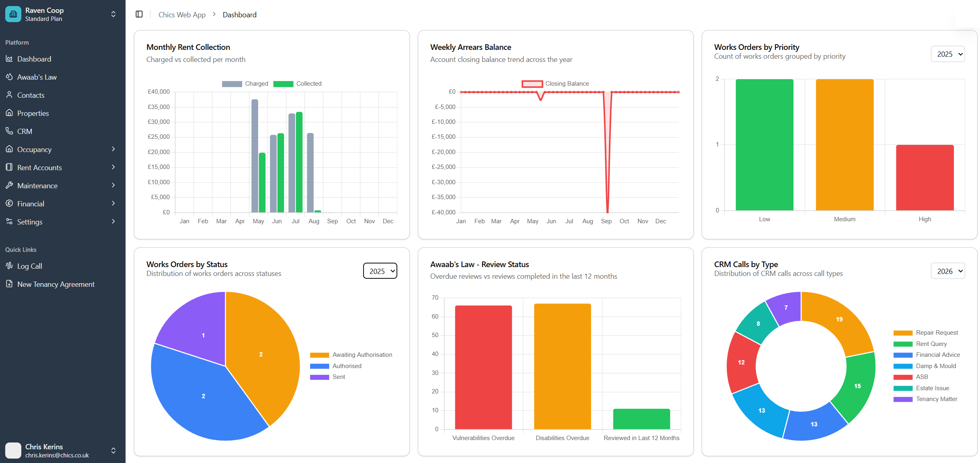This screenshot has height=463, width=980.
Task: Click the High priority red bar
Action: (925, 177)
